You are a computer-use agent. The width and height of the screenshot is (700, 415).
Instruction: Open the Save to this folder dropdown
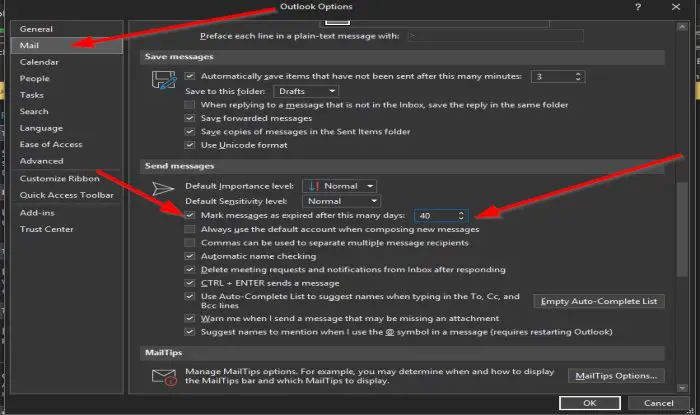306,91
